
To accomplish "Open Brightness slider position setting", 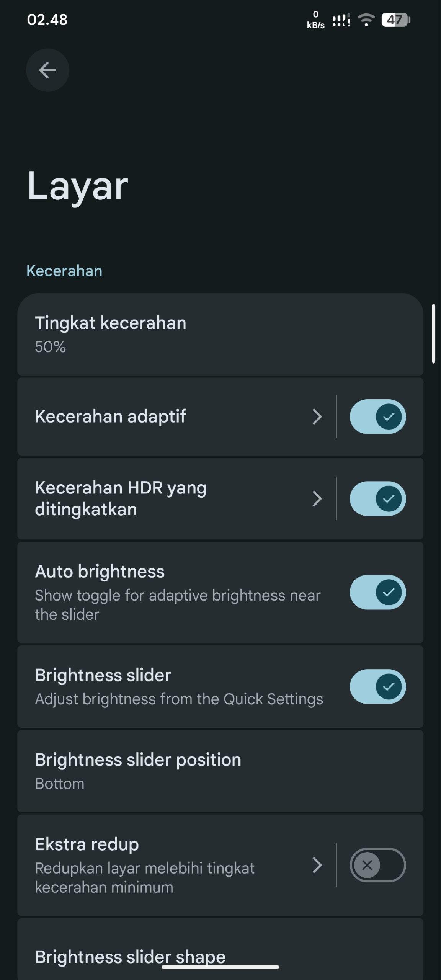I will 220,771.
